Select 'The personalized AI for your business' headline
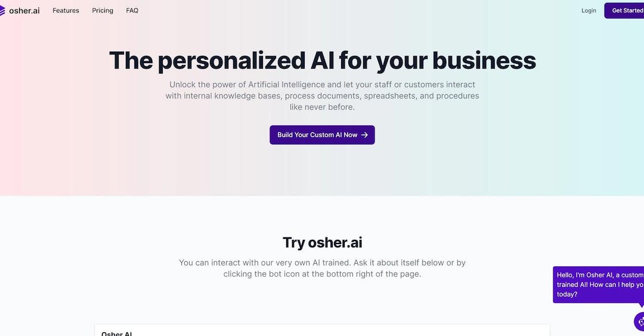 pyautogui.click(x=323, y=60)
